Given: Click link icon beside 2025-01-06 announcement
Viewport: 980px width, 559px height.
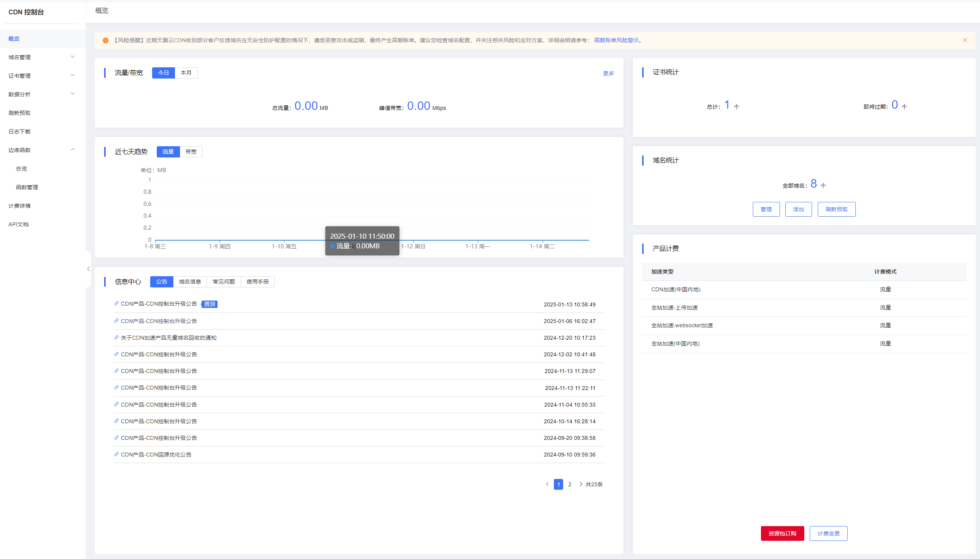Looking at the screenshot, I should [116, 321].
